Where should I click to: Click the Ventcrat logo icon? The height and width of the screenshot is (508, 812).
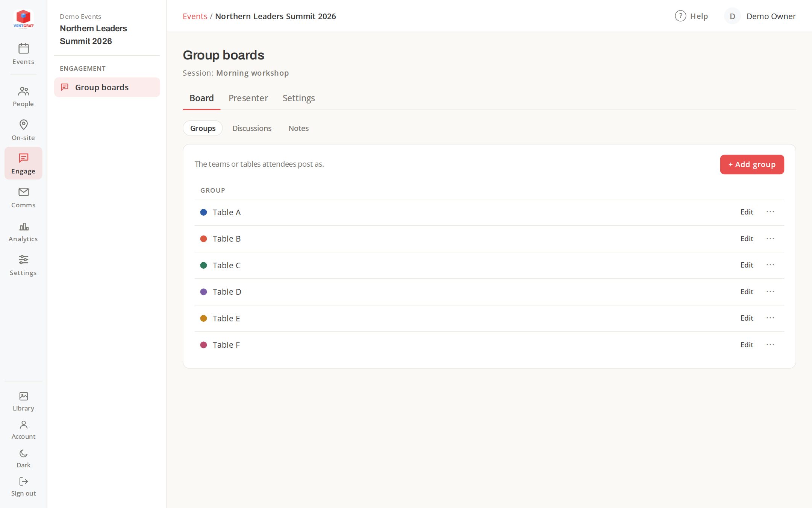(23, 19)
